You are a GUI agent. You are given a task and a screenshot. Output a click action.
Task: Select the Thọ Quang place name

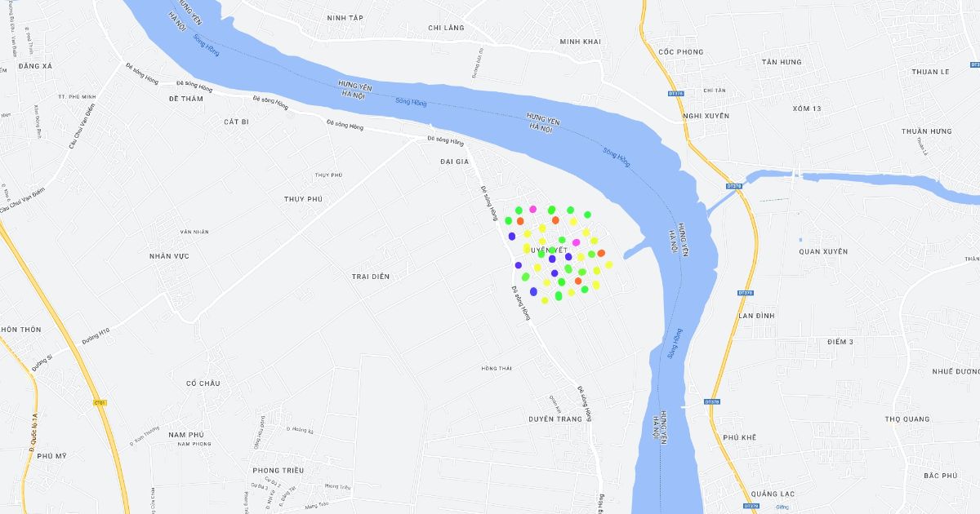[x=907, y=419]
